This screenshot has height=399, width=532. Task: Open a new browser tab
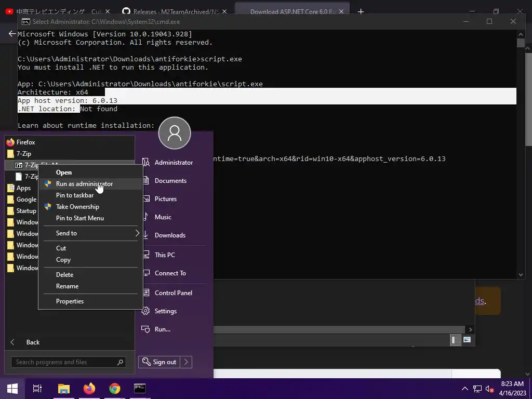point(361,11)
